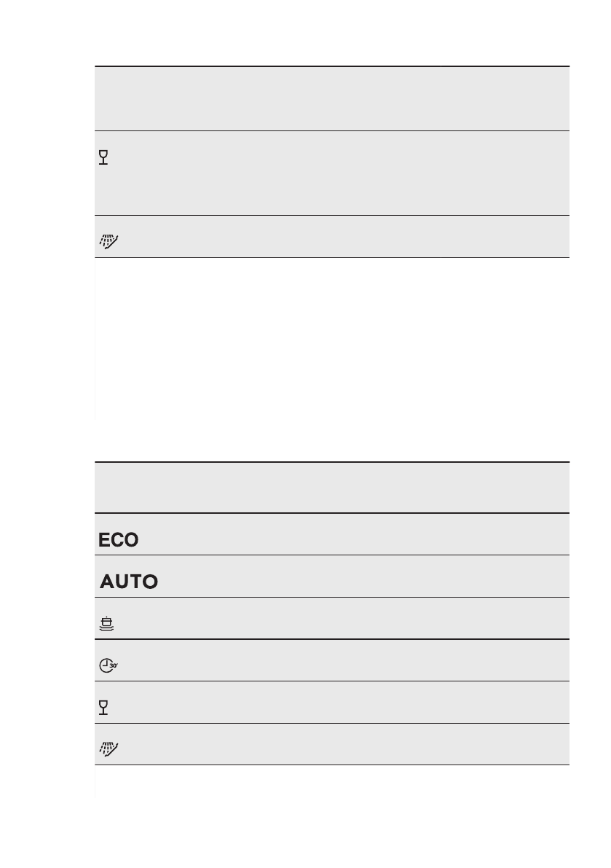The image size is (611, 868).
Task: Click the empty header row of the upper table
Action: pos(331,98)
